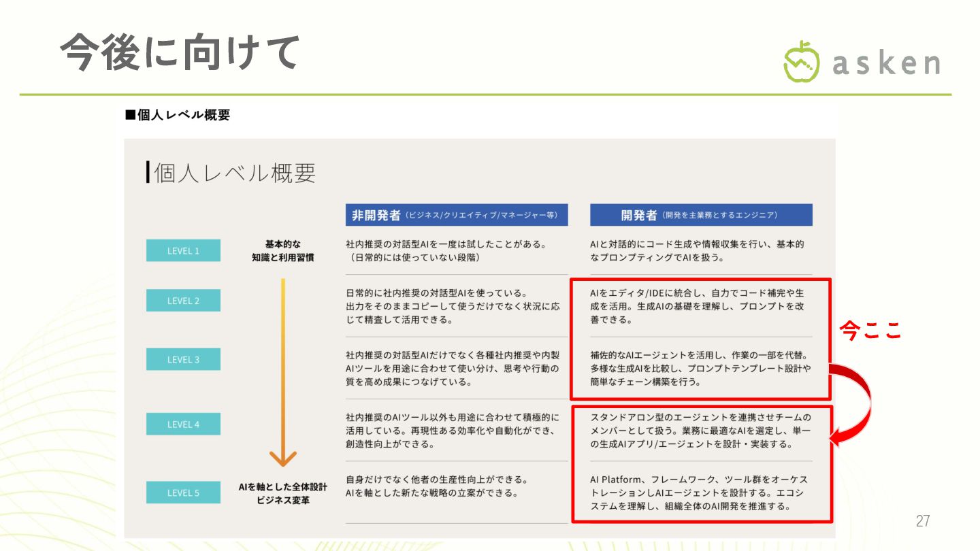Select the LEVEL 1 label box

click(x=183, y=250)
